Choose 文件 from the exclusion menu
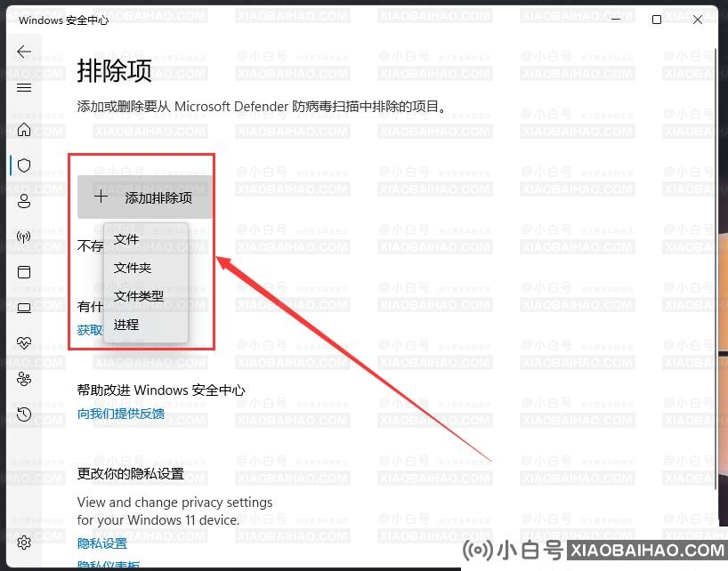The height and width of the screenshot is (571, 728). tap(146, 239)
